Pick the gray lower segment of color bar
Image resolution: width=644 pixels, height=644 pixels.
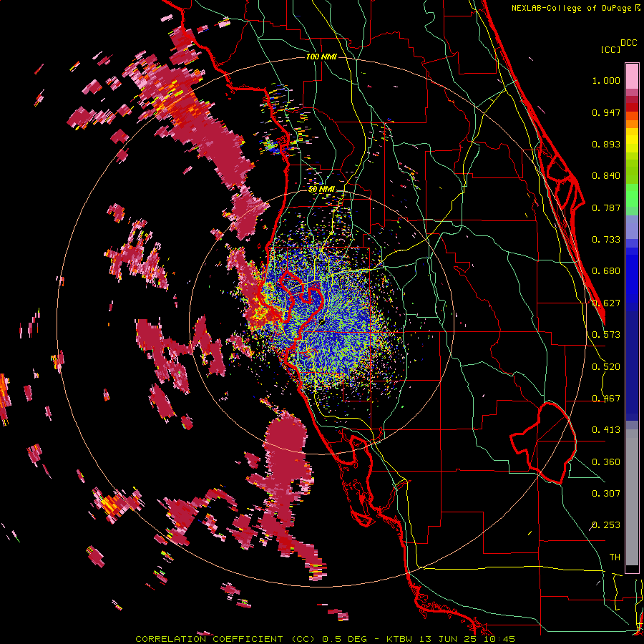click(x=632, y=497)
